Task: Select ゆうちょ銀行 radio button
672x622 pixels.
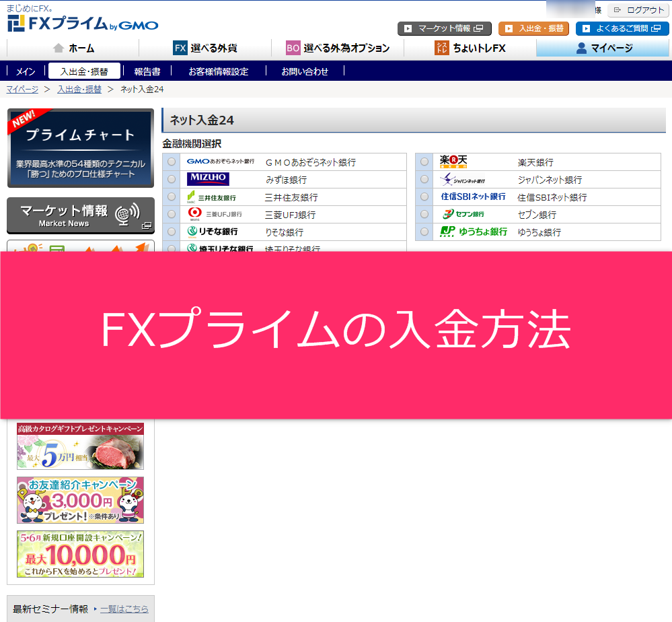Action: coord(424,232)
